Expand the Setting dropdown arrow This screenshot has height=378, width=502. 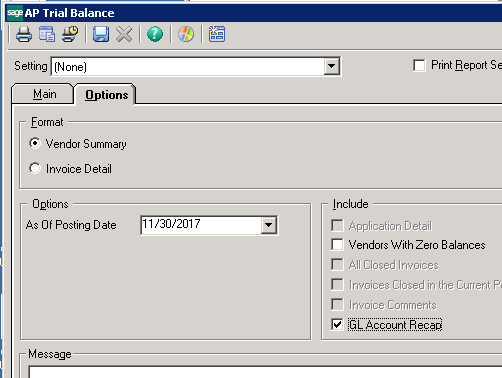(331, 66)
